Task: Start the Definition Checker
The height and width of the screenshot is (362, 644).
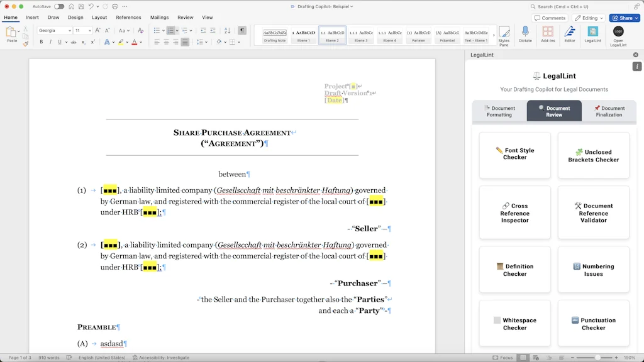Action: (514, 269)
